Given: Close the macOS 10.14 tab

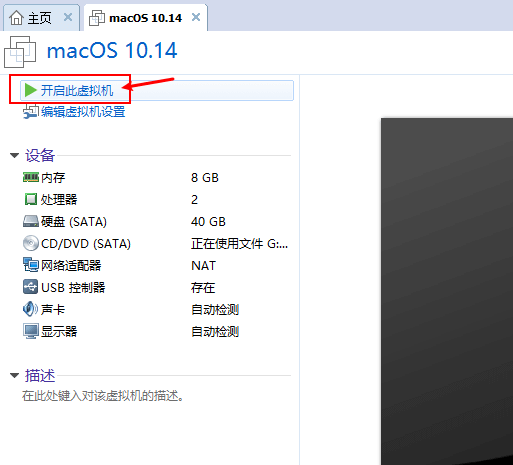Looking at the screenshot, I should [196, 17].
